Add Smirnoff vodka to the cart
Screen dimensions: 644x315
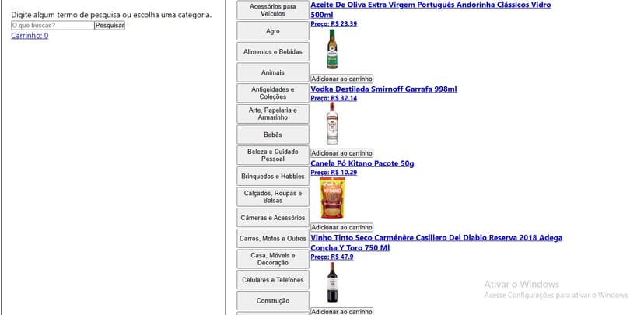point(341,152)
